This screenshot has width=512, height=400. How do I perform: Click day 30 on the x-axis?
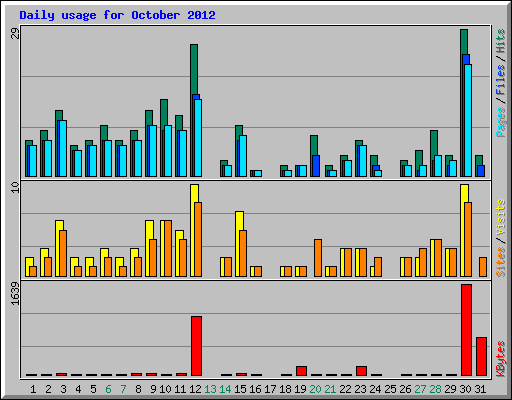point(465,389)
